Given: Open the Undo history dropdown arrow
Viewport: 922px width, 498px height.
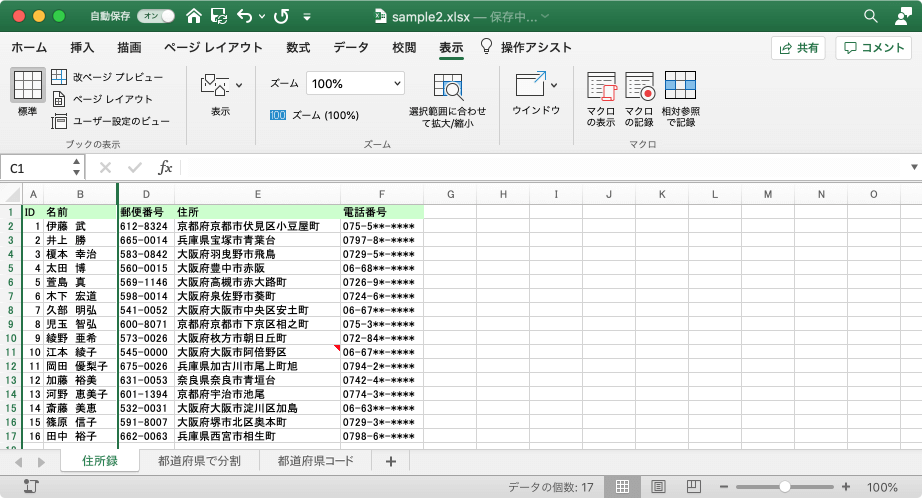Looking at the screenshot, I should [x=262, y=16].
